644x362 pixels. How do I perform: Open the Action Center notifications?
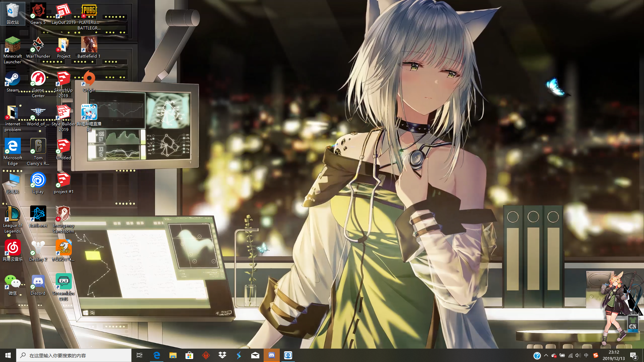click(x=633, y=355)
